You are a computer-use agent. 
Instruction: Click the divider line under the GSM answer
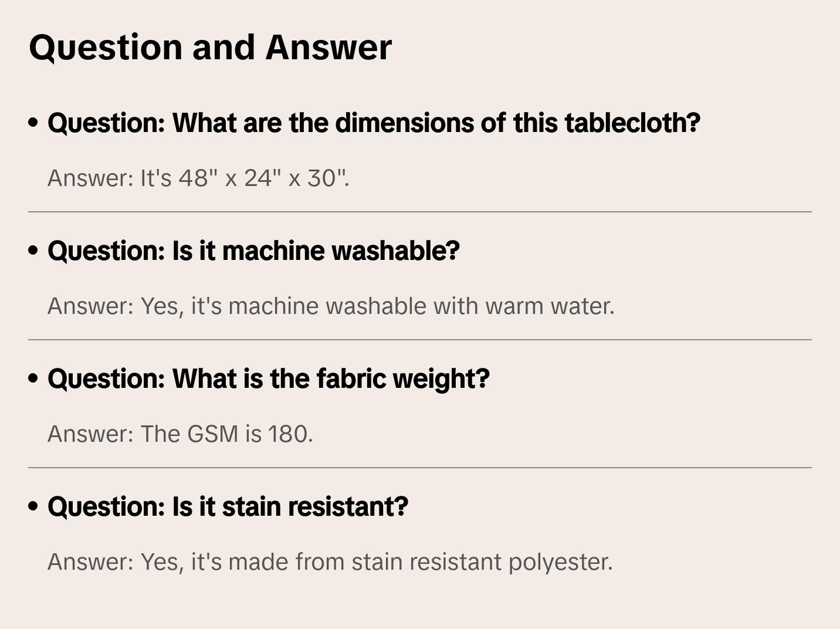[420, 468]
